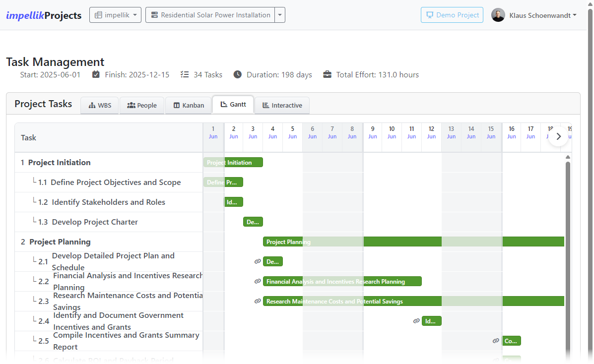Select the Gantt tab

coord(233,105)
